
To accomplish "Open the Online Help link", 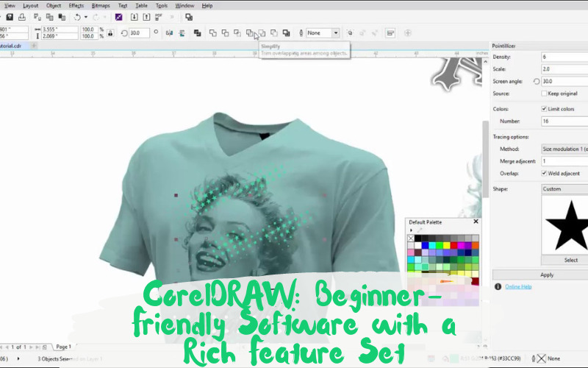I will 518,286.
